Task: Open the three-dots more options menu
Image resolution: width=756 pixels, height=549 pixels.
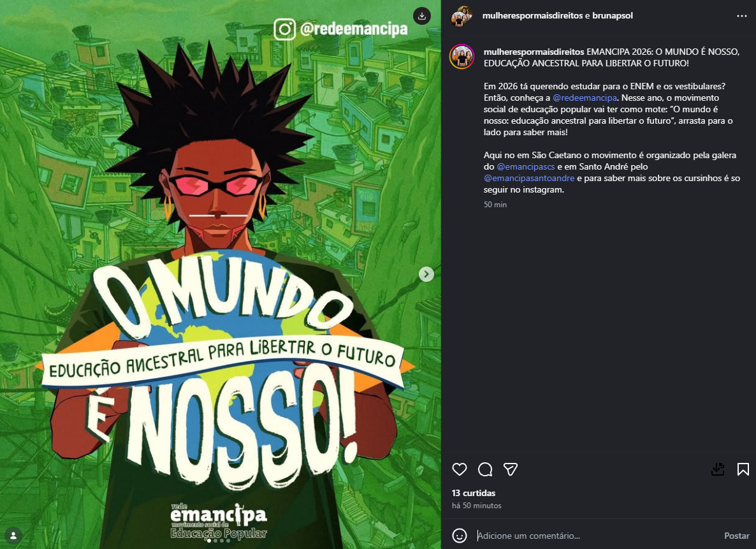Action: pyautogui.click(x=741, y=16)
